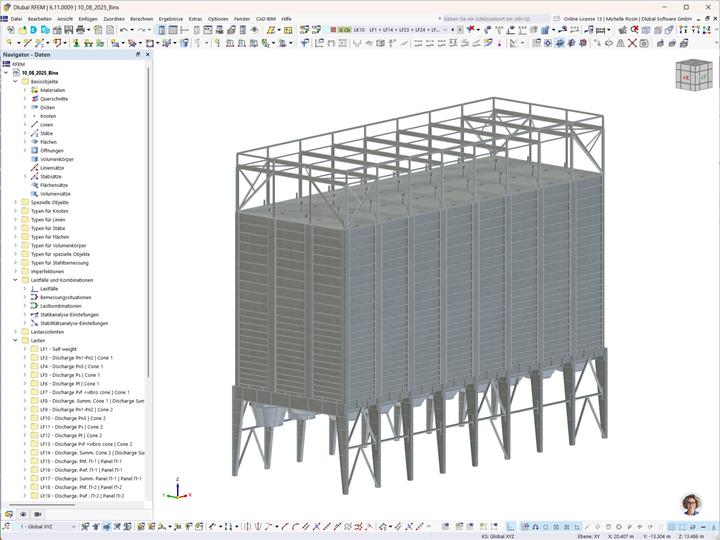Pin the Navigator panel with the pin icon
720x540 pixels.
point(138,54)
